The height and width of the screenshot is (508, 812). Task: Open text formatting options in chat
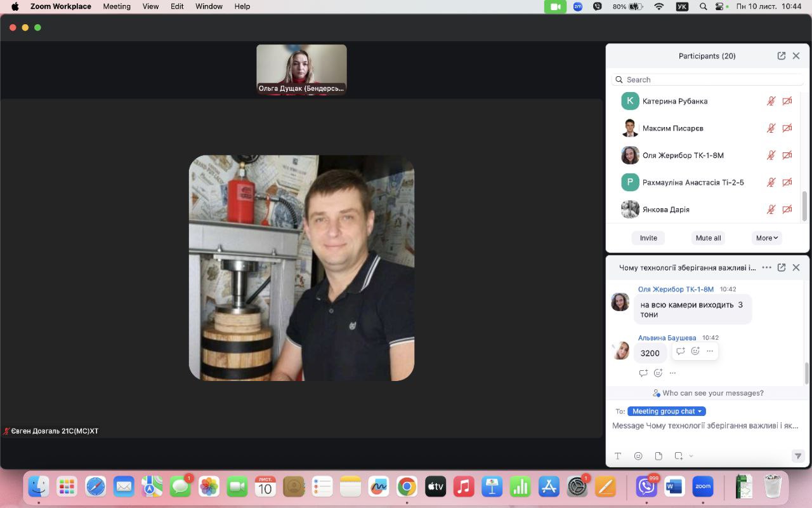(618, 456)
